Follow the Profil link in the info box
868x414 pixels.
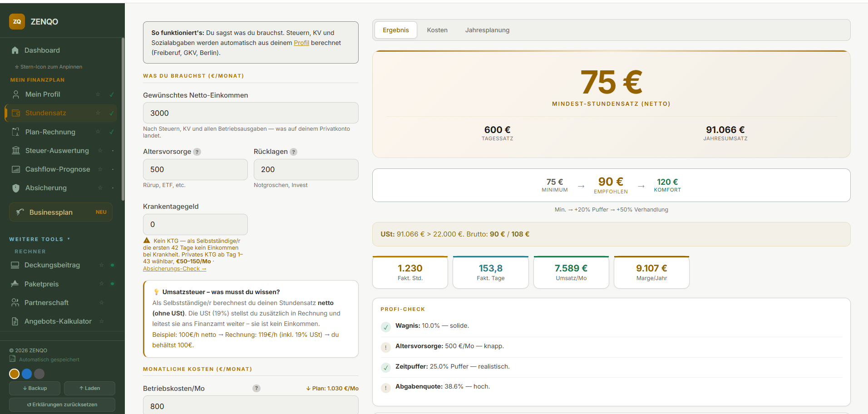[x=301, y=43]
